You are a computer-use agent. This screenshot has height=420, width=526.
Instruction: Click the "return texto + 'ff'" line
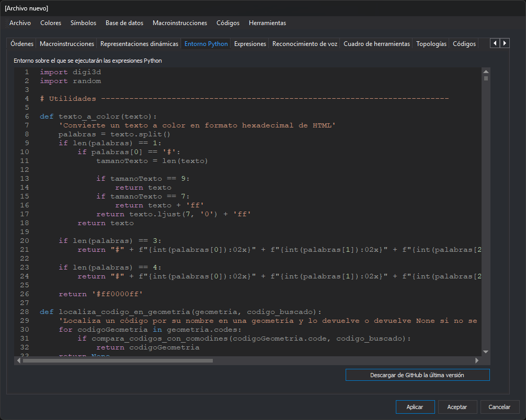(159, 205)
